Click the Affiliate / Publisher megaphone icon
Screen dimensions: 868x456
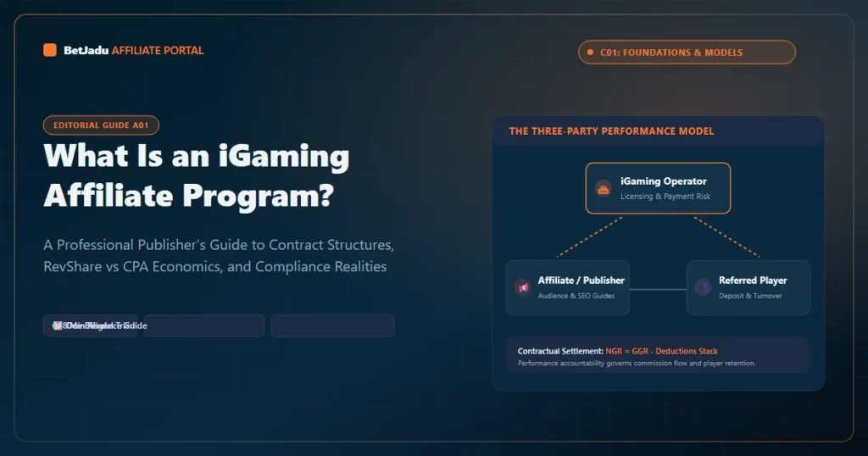(x=522, y=287)
